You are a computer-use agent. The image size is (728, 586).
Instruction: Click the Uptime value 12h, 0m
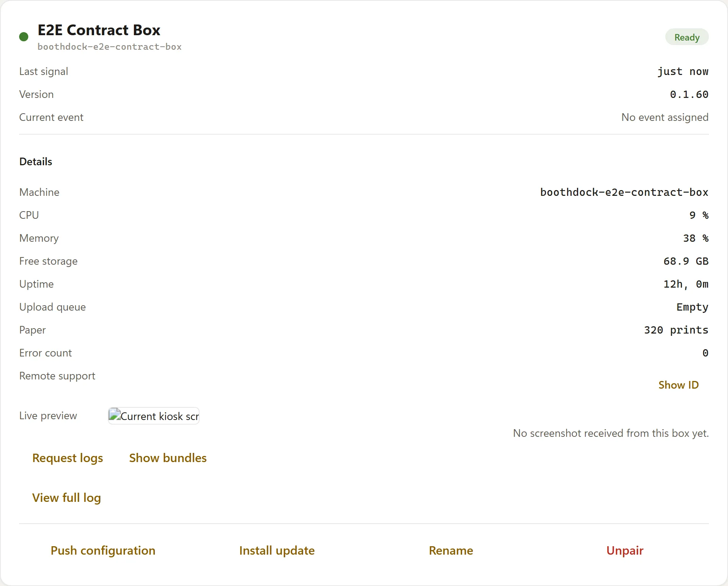[686, 284]
